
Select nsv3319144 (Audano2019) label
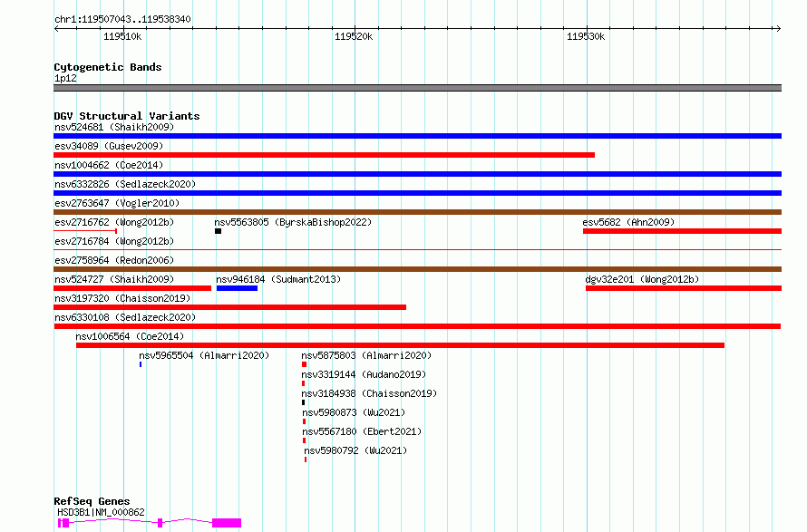[364, 374]
